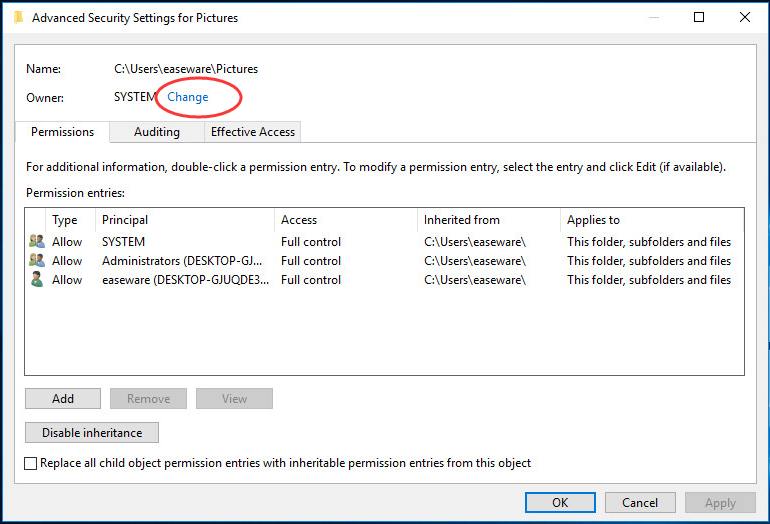Image resolution: width=770 pixels, height=524 pixels.
Task: Open the Effective Access tab
Action: [x=252, y=132]
